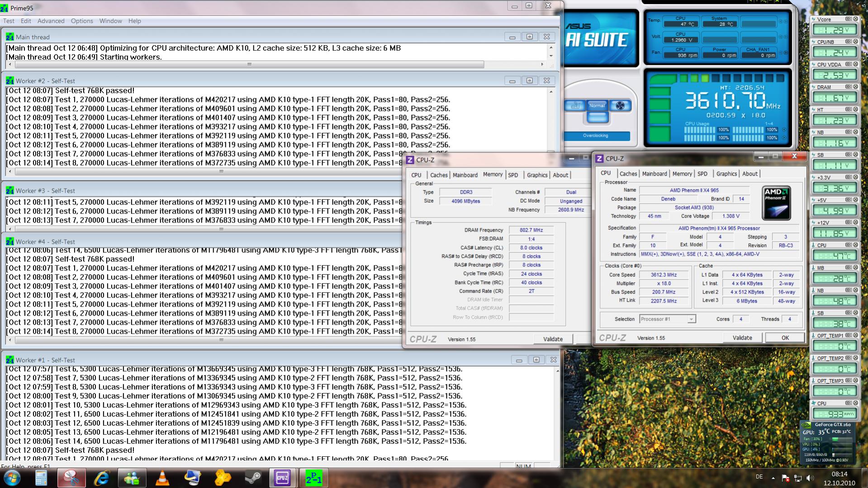Switch to About tab in front CPU-Z
868x488 pixels.
tap(749, 174)
